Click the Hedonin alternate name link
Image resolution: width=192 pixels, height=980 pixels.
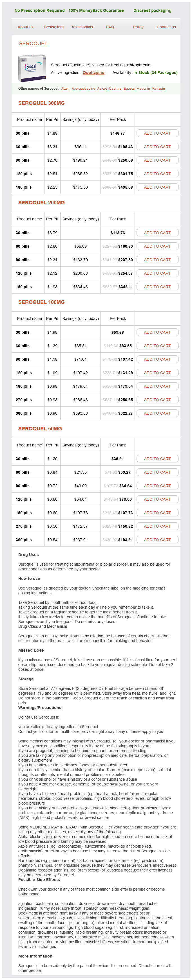(143, 89)
